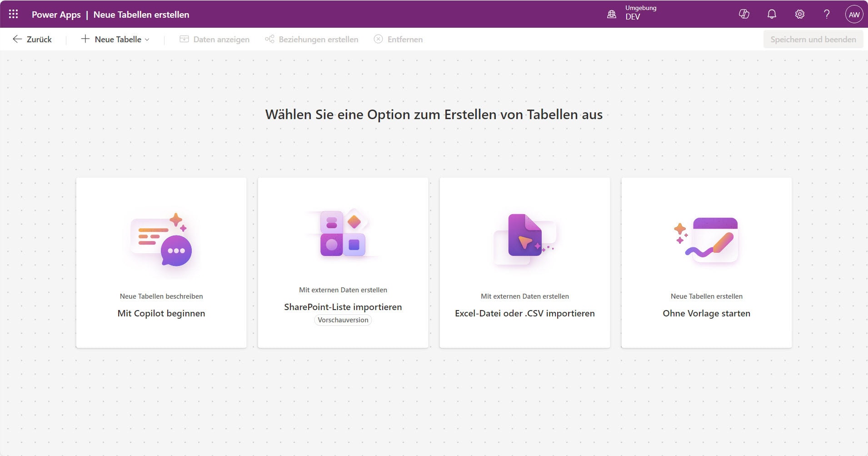Select Excel-Datei oder .CSV importieren title

525,313
